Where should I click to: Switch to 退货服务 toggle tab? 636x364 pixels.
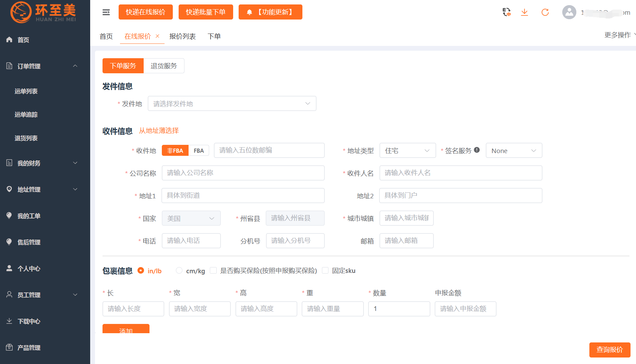point(164,66)
